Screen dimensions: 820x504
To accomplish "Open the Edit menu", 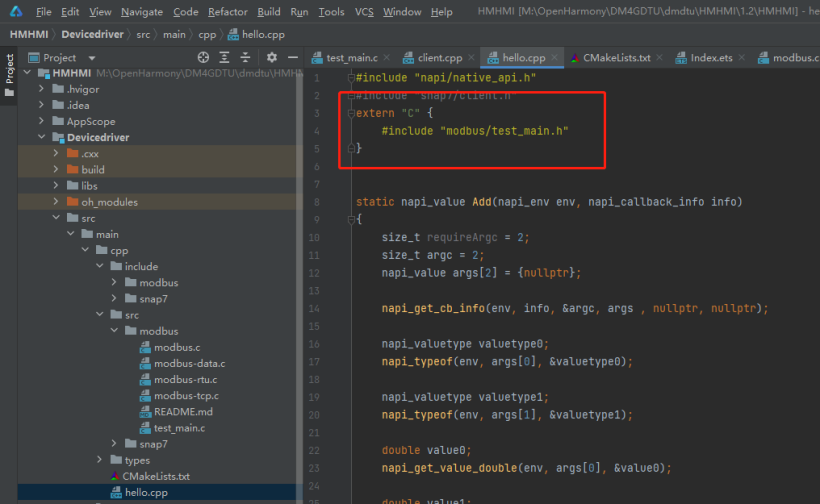I will click(x=70, y=12).
